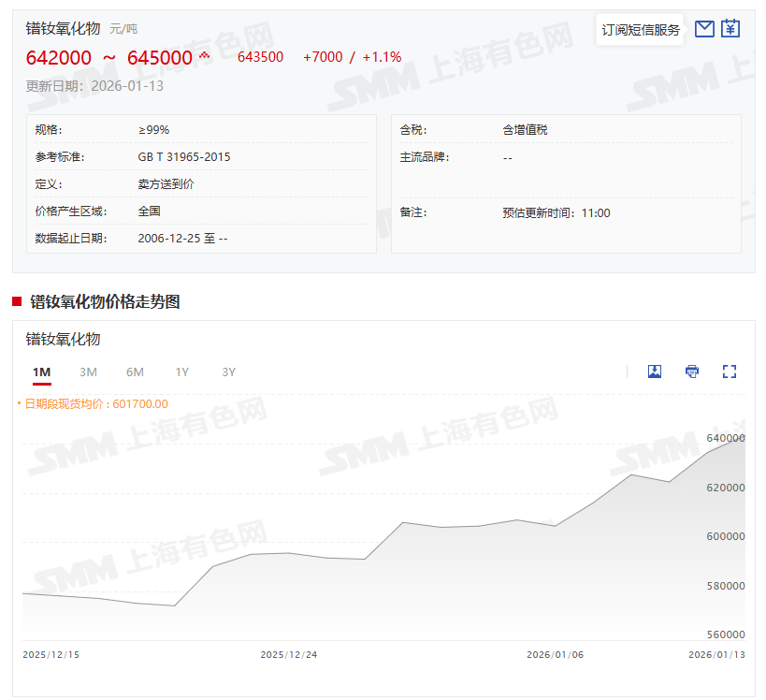Image resolution: width=766 pixels, height=700 pixels.
Task: Click the reference standard GB T 31965-2015
Action: click(184, 157)
